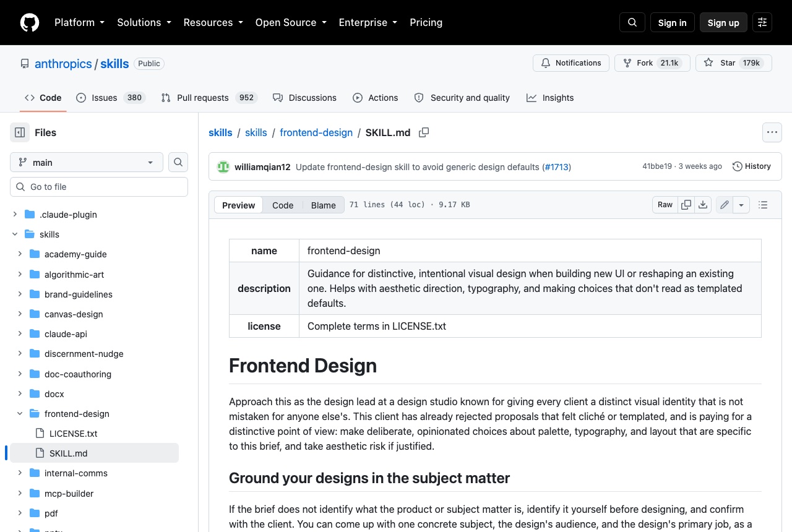Image resolution: width=792 pixels, height=532 pixels.
Task: Search the file tree with magnifier button
Action: (x=178, y=162)
